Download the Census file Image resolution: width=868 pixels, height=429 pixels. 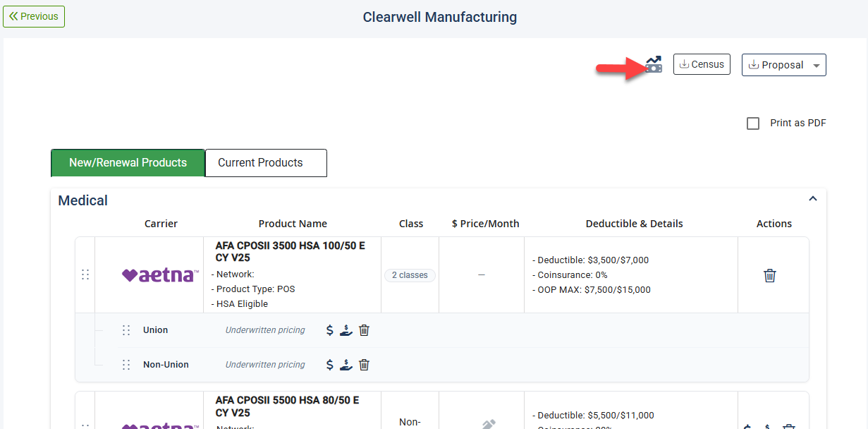point(702,64)
